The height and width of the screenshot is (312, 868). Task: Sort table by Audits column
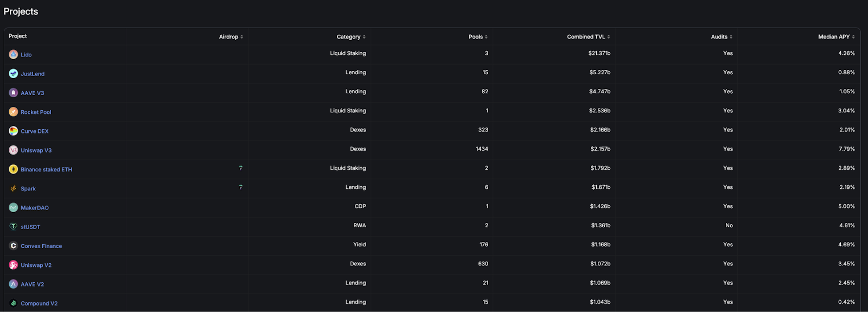[x=722, y=37]
